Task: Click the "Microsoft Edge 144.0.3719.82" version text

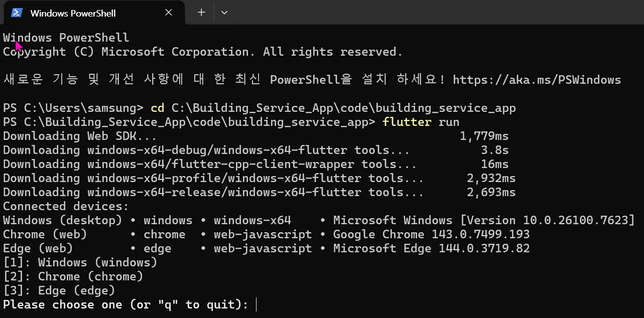Action: coord(431,248)
